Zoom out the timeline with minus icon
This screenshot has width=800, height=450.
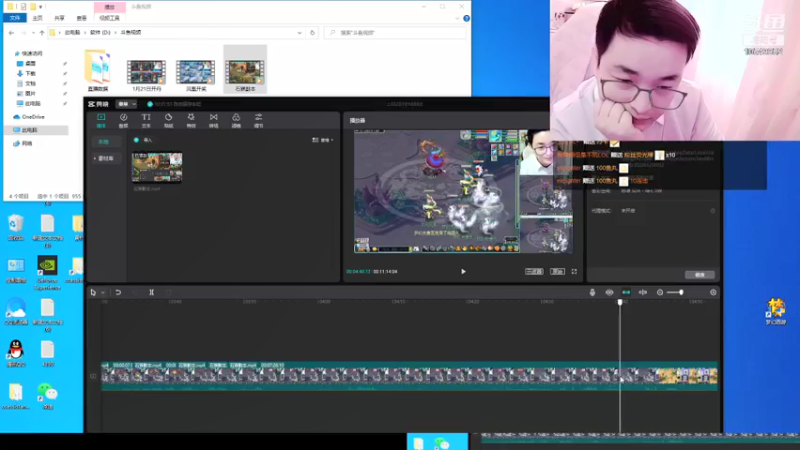[x=660, y=292]
